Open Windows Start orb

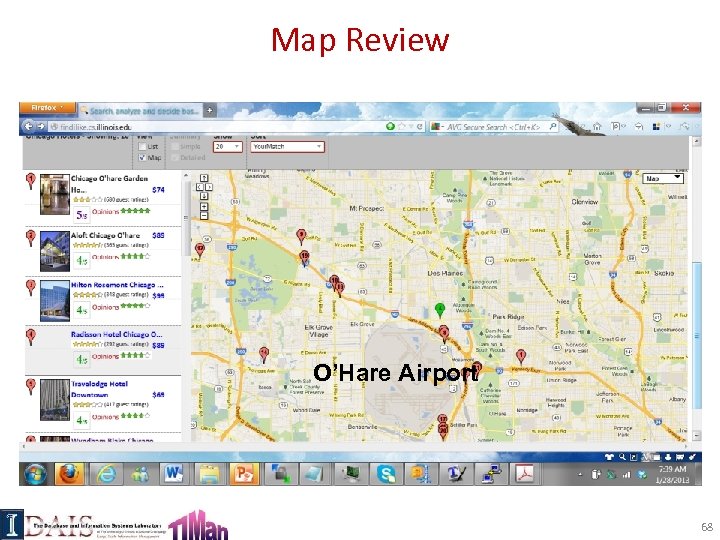tap(35, 474)
